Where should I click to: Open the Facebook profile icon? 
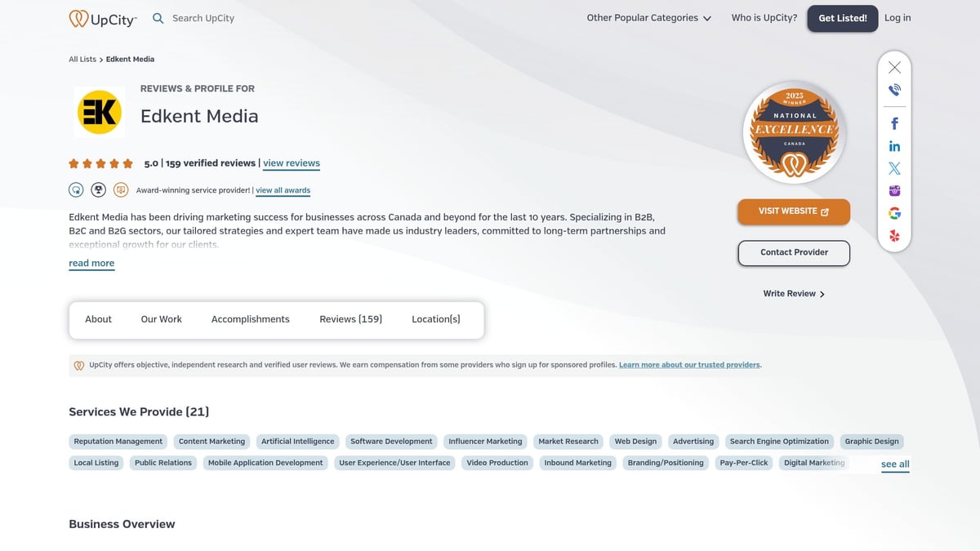[894, 123]
